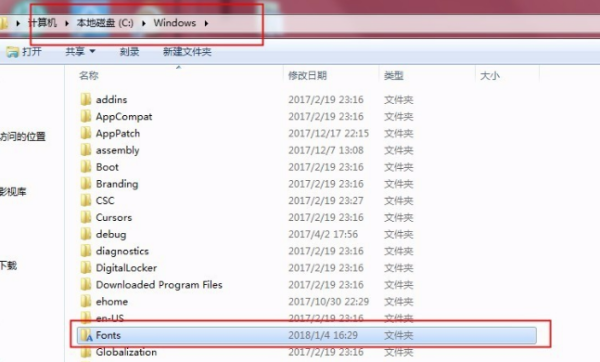Sort by the 修改日期 column header

click(x=307, y=75)
